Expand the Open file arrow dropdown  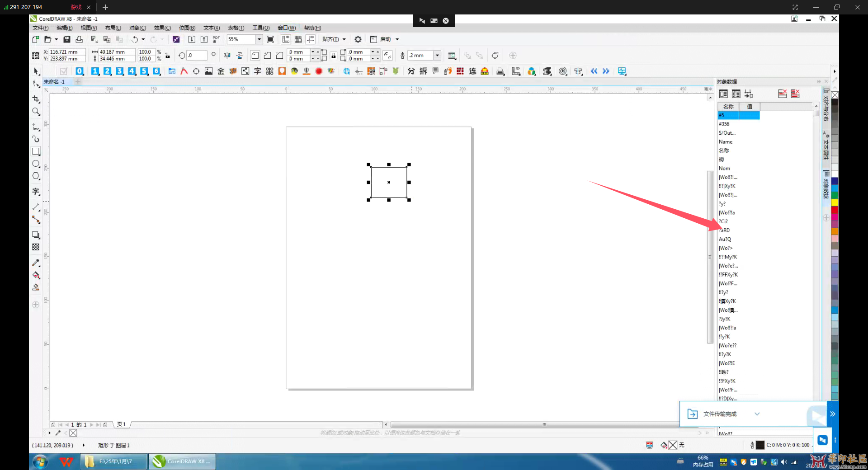coord(57,39)
